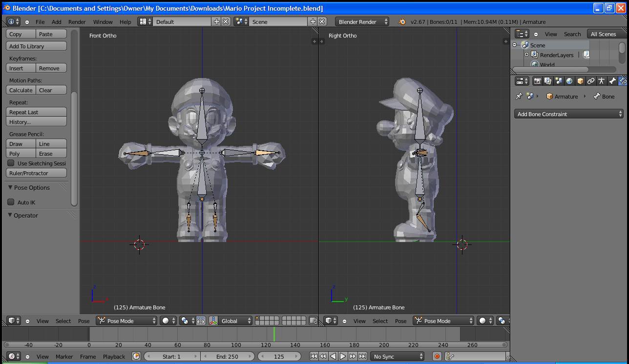
Task: Open the Blender Render engine dropdown
Action: tap(362, 21)
